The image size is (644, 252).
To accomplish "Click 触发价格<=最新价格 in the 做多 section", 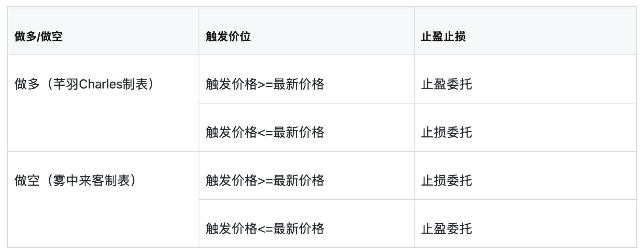I will coord(265,132).
